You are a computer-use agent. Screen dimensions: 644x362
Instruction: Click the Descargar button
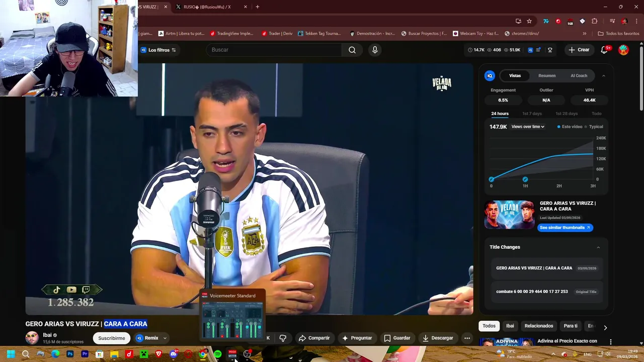[437, 338]
